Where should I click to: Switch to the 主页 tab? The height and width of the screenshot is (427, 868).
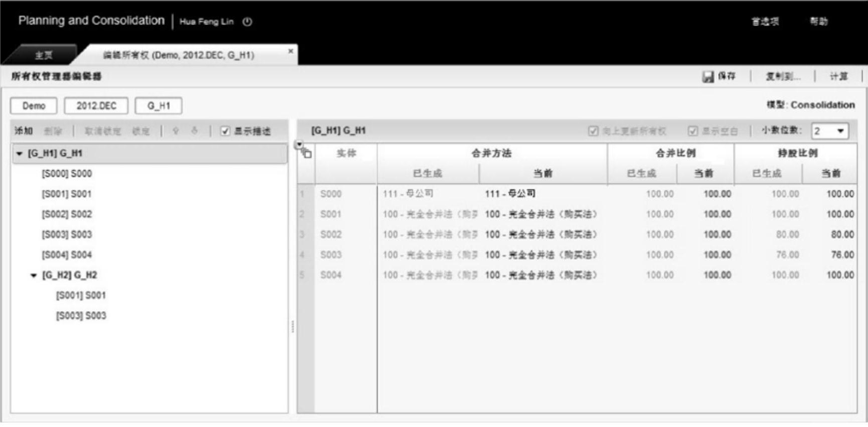pos(44,55)
